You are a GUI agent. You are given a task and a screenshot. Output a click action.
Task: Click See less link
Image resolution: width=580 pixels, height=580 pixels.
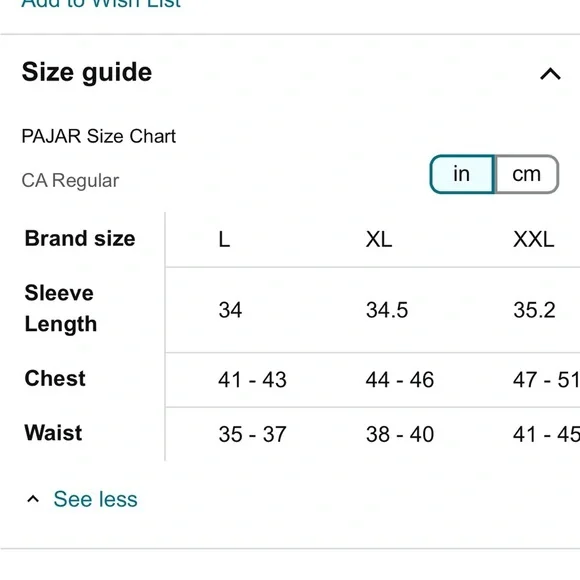coord(95,499)
